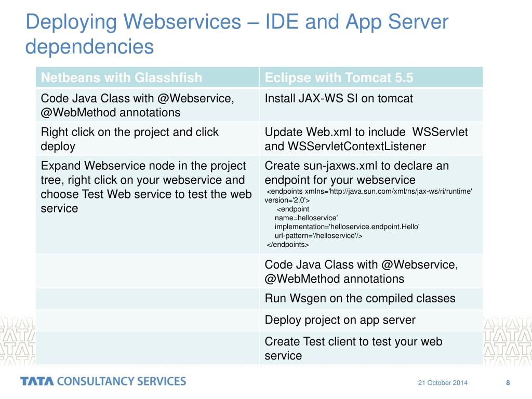Click the closing '</endpoints>' tag
This screenshot has height=399, width=532.
coord(288,244)
